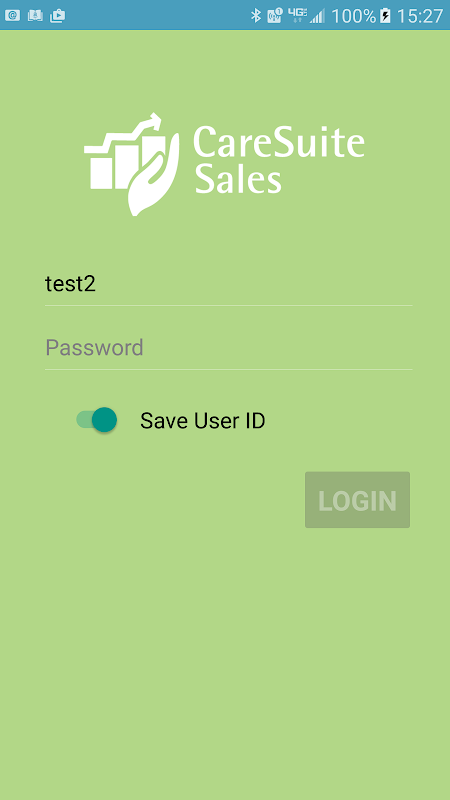Image resolution: width=450 pixels, height=800 pixels.
Task: Tap the 4G network indicator
Action: coord(297,15)
